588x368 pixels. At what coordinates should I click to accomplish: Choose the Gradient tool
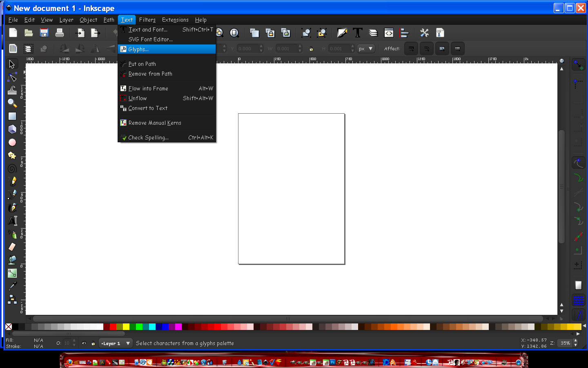click(x=12, y=273)
